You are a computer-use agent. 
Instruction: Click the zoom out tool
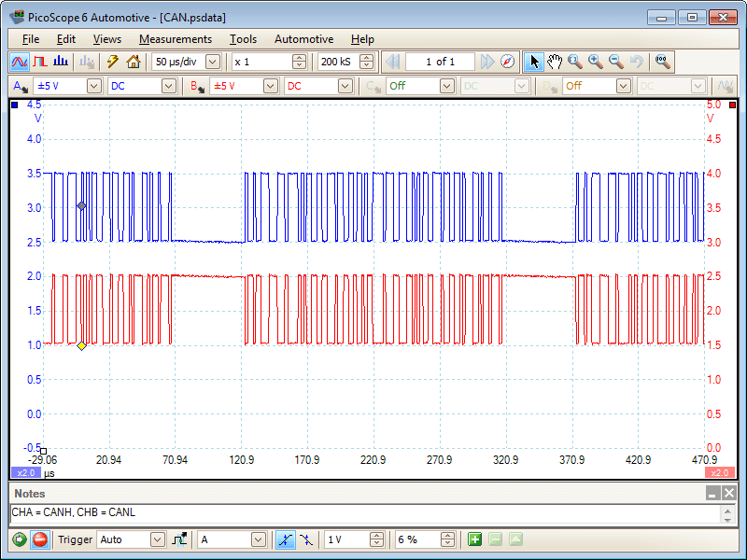(x=616, y=62)
